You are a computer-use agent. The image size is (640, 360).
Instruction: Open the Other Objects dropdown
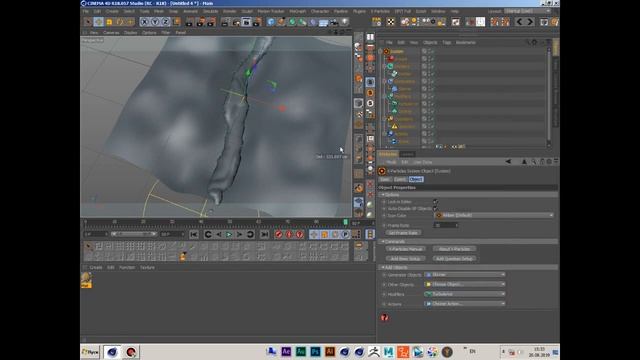tap(465, 284)
